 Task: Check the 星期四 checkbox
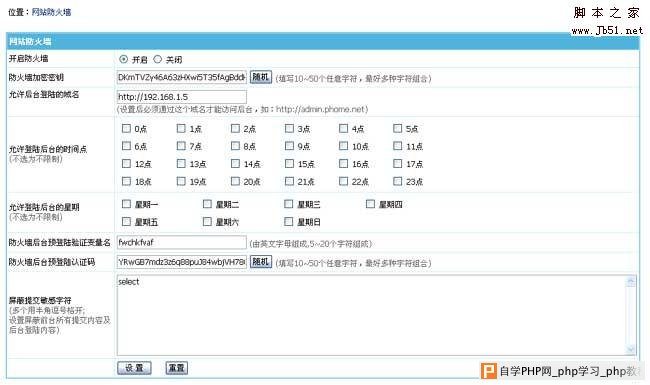click(370, 204)
